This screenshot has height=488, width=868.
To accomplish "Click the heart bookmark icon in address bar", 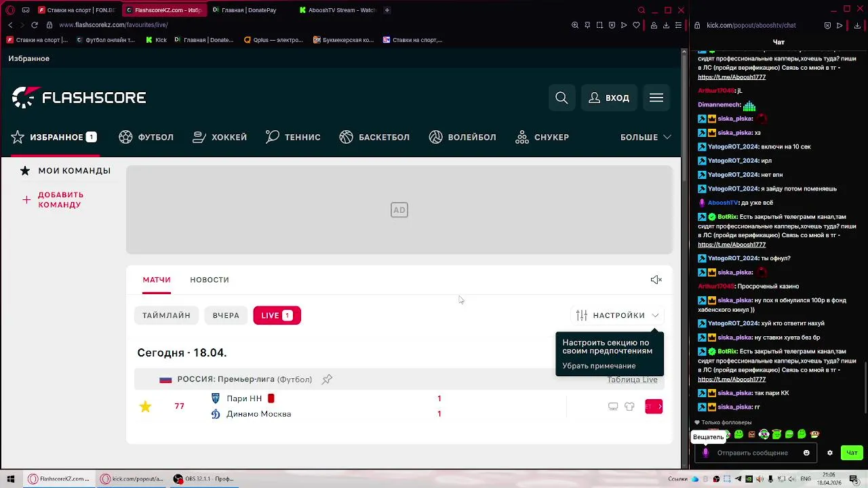I will pos(636,25).
